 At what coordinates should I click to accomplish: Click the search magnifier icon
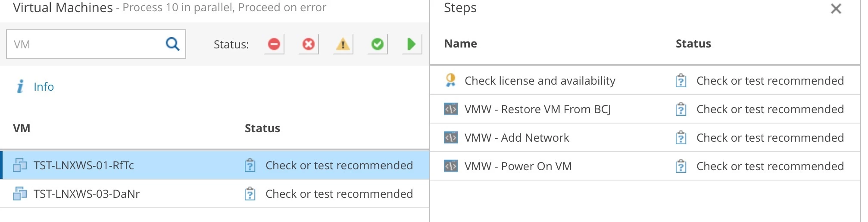click(172, 44)
